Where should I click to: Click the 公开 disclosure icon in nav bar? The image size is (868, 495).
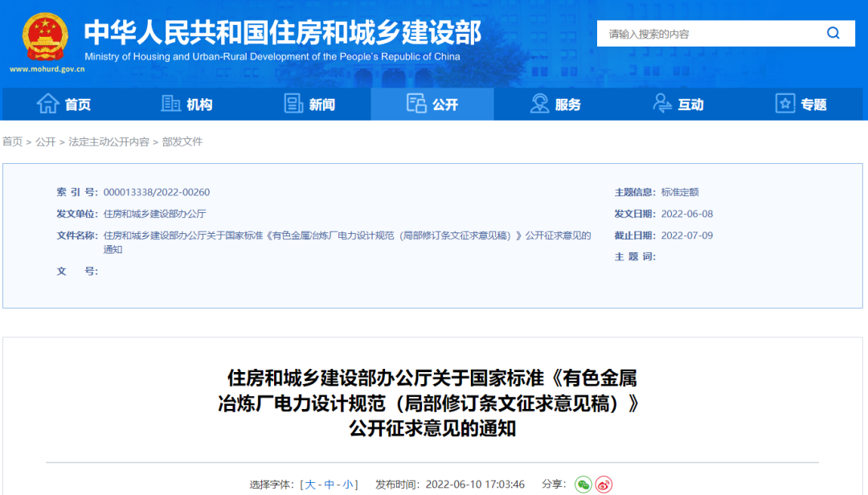click(417, 104)
